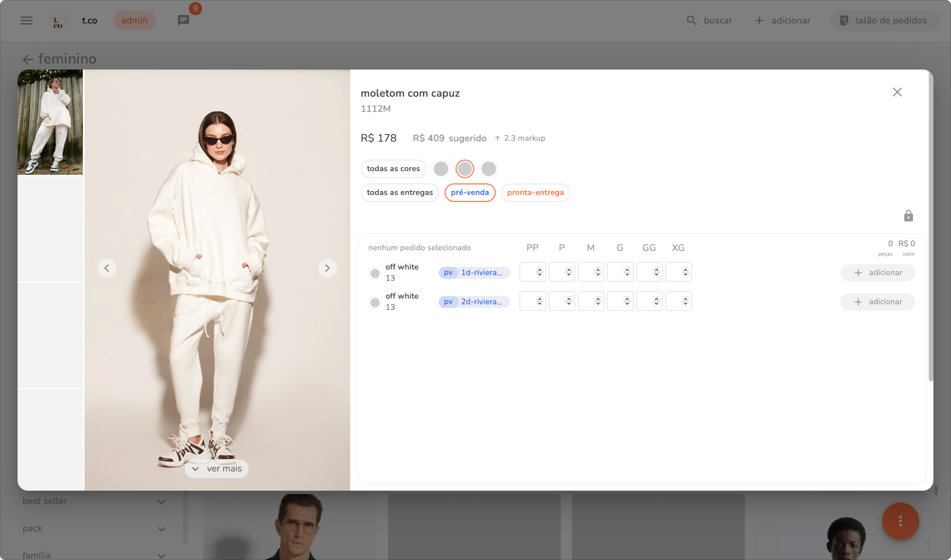Expand the best seller filter
This screenshot has width=951, height=560.
tap(161, 502)
